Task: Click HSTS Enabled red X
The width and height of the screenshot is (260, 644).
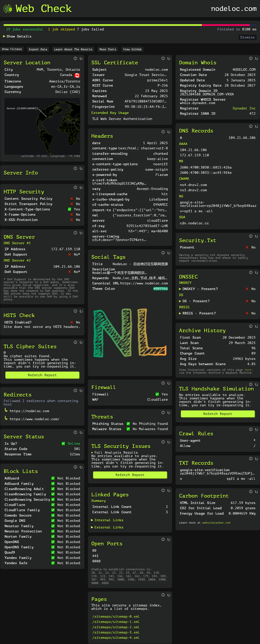Action: [72, 322]
